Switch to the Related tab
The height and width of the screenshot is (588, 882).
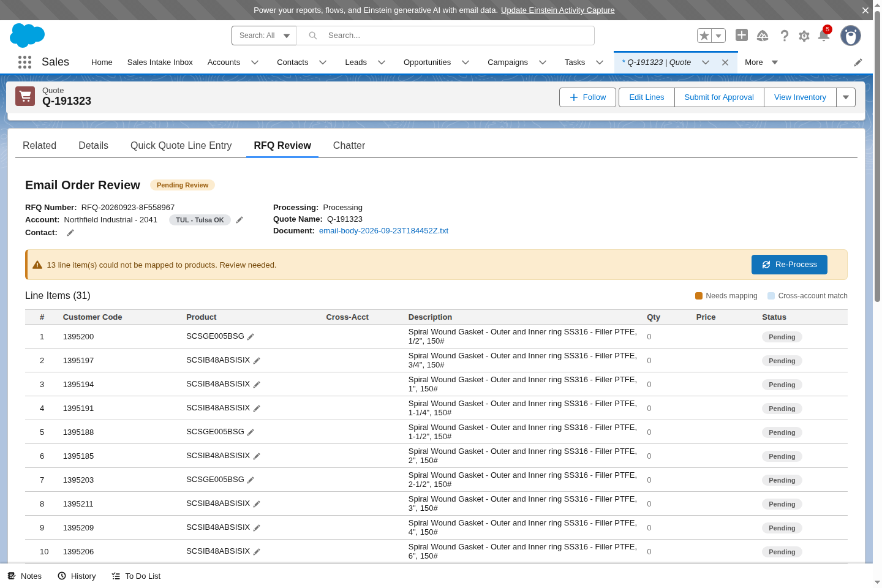pyautogui.click(x=39, y=146)
